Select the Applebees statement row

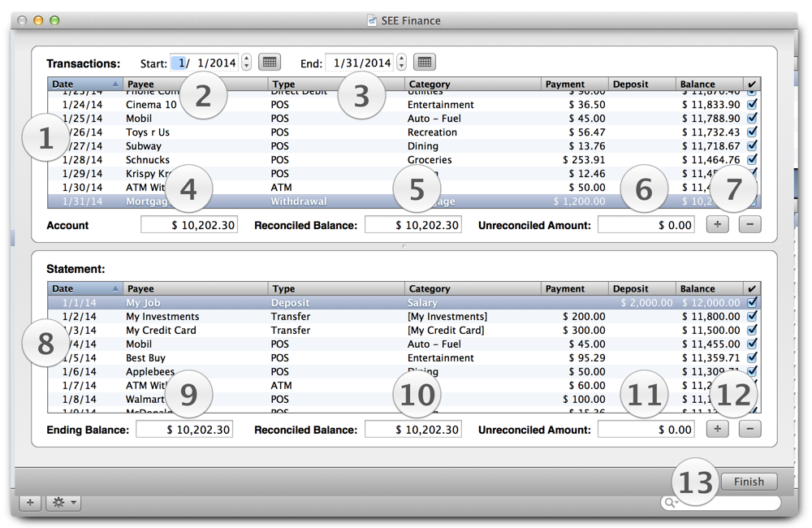[x=404, y=371]
